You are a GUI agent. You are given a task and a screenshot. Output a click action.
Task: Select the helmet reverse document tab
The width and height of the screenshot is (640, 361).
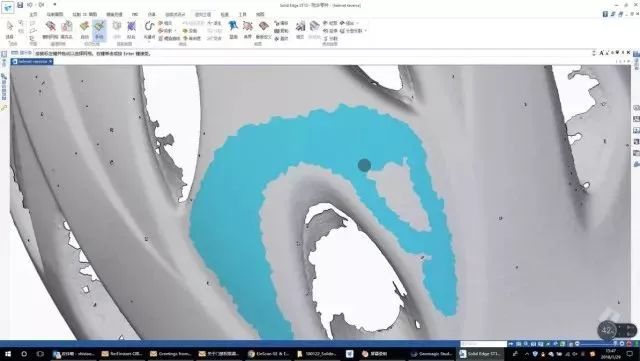point(32,61)
